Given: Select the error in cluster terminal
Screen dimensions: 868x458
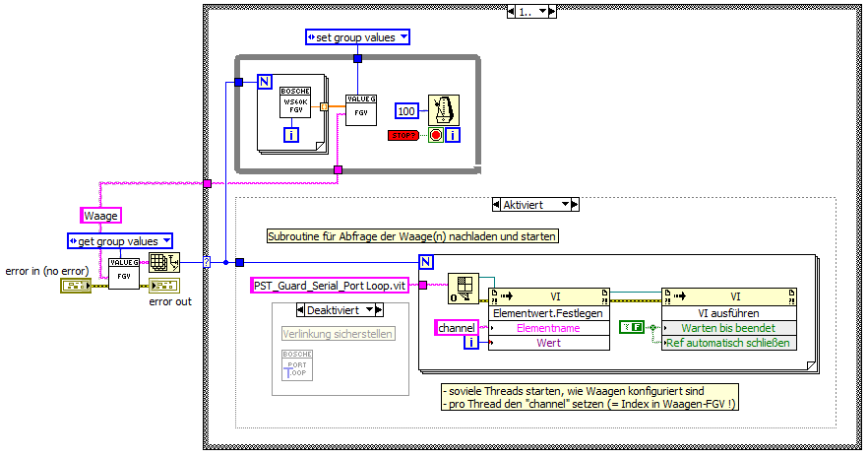Looking at the screenshot, I should (76, 286).
